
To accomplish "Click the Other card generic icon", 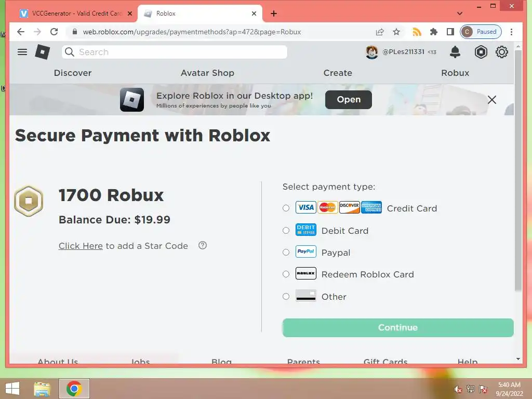I will pos(305,296).
